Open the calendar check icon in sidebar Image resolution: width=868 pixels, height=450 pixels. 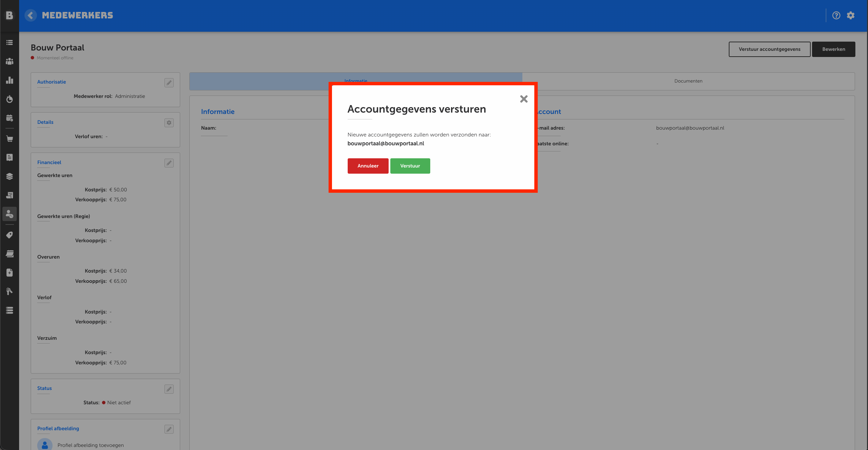tap(10, 118)
